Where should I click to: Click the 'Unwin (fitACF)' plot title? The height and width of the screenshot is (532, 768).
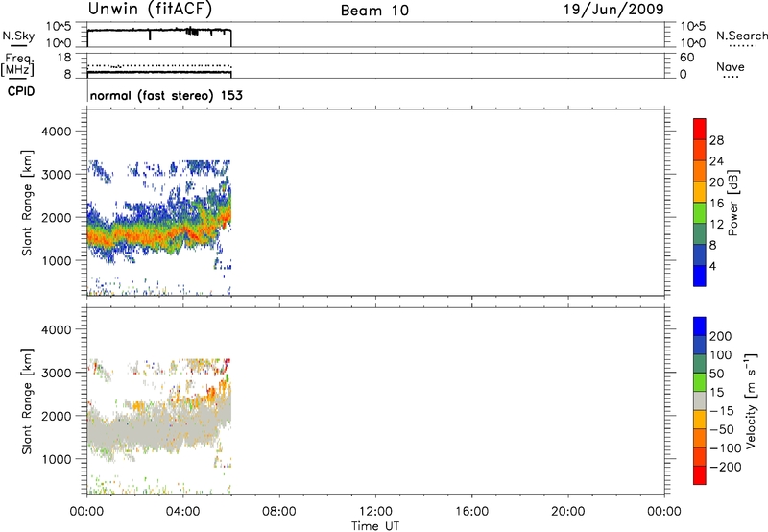pyautogui.click(x=150, y=9)
